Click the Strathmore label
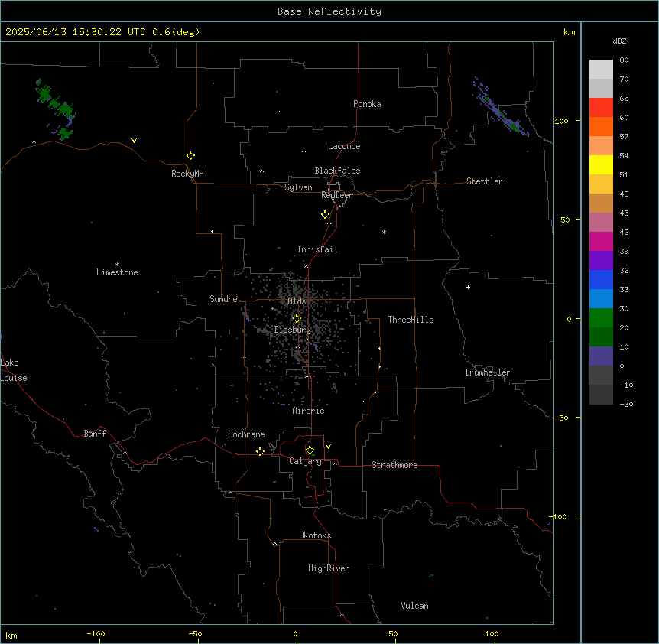The width and height of the screenshot is (659, 644). coord(394,465)
